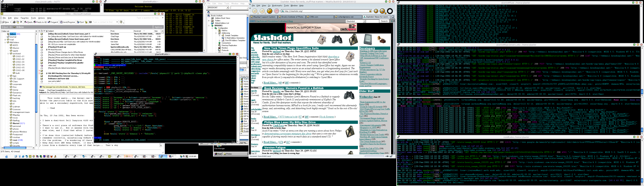Click the Back button in Outlook navigation bar

[x=5, y=27]
